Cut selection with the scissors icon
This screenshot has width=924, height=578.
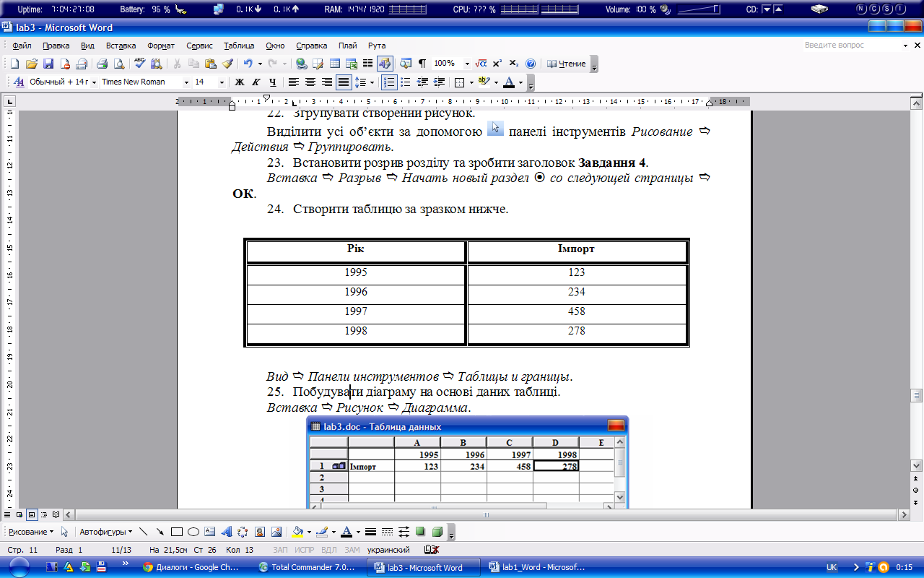177,64
